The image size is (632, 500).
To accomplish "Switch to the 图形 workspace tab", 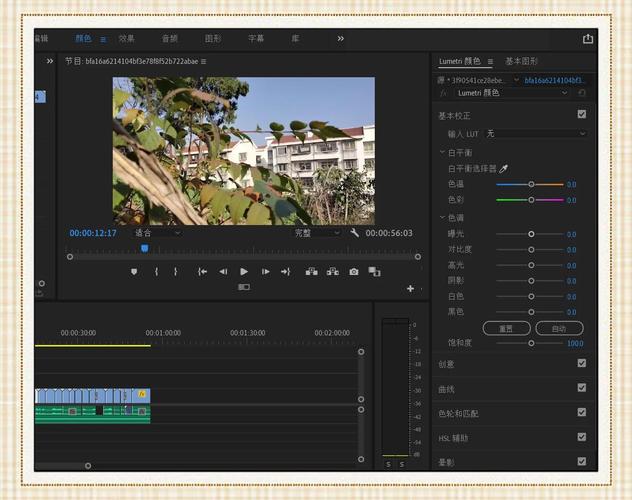I will (213, 39).
